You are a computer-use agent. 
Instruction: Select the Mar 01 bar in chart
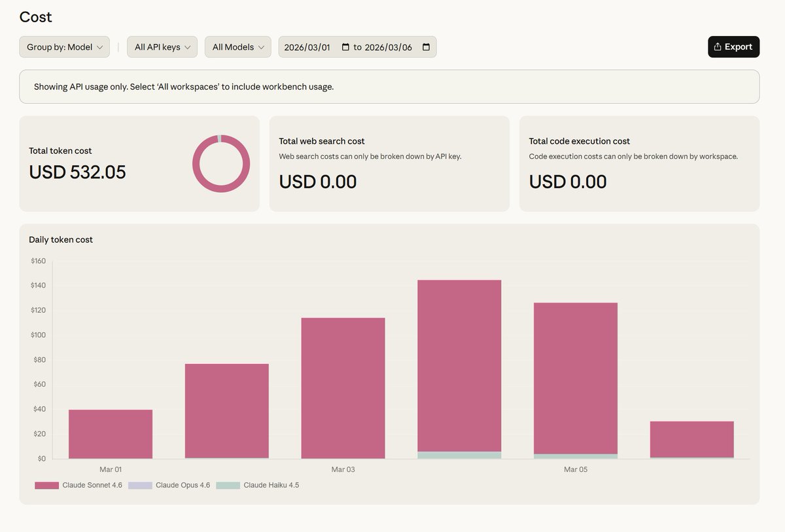point(111,434)
